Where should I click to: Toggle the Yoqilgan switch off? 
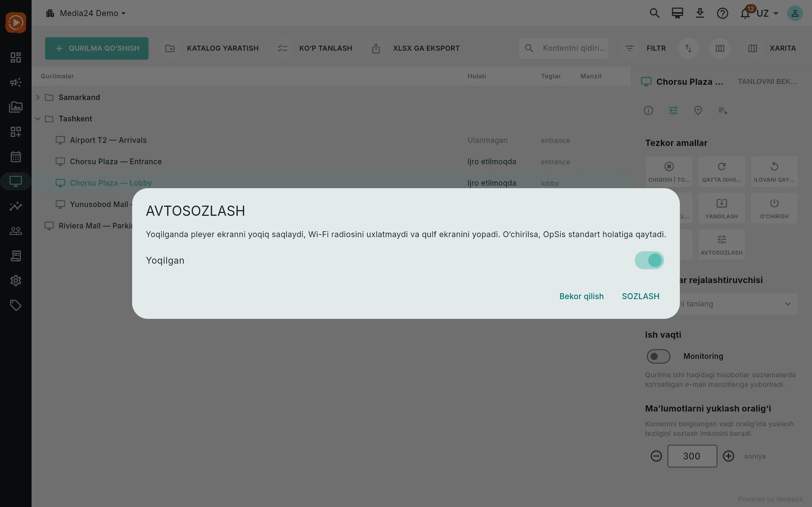[649, 260]
